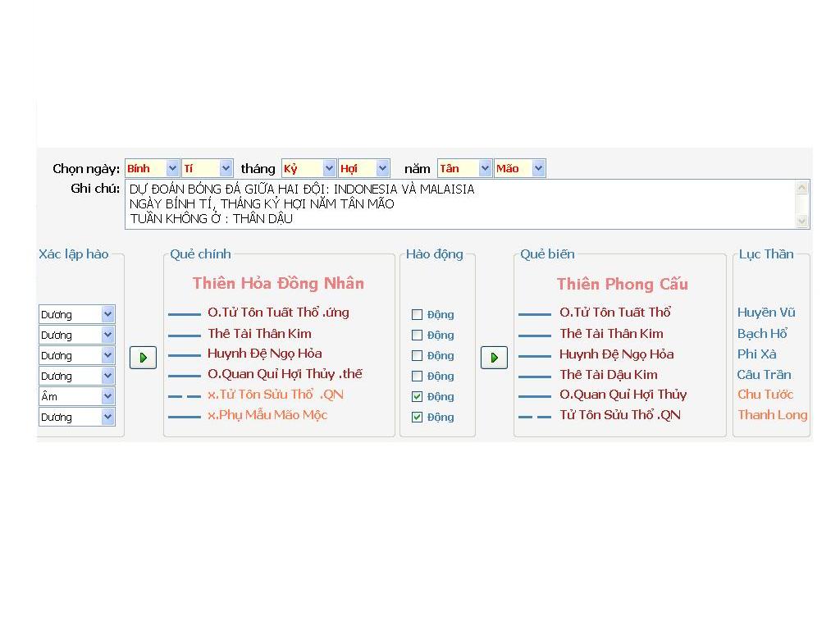This screenshot has height=630, width=840.
Task: Select the Thanh Long entry under Lục Thần
Action: click(772, 414)
